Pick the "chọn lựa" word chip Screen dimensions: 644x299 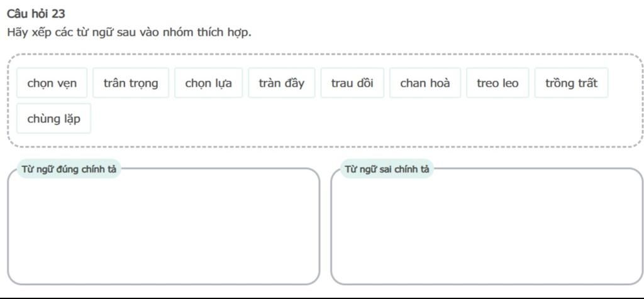coord(208,83)
